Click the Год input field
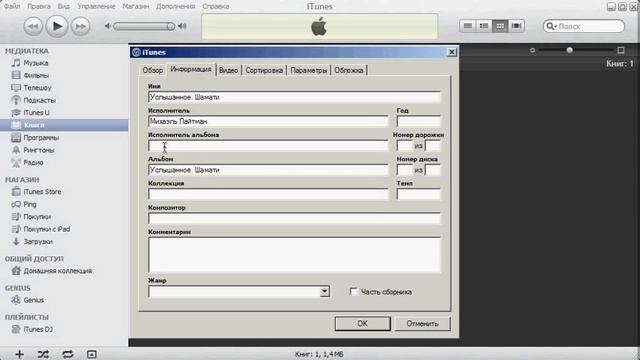Image resolution: width=640 pixels, height=360 pixels. pos(419,121)
